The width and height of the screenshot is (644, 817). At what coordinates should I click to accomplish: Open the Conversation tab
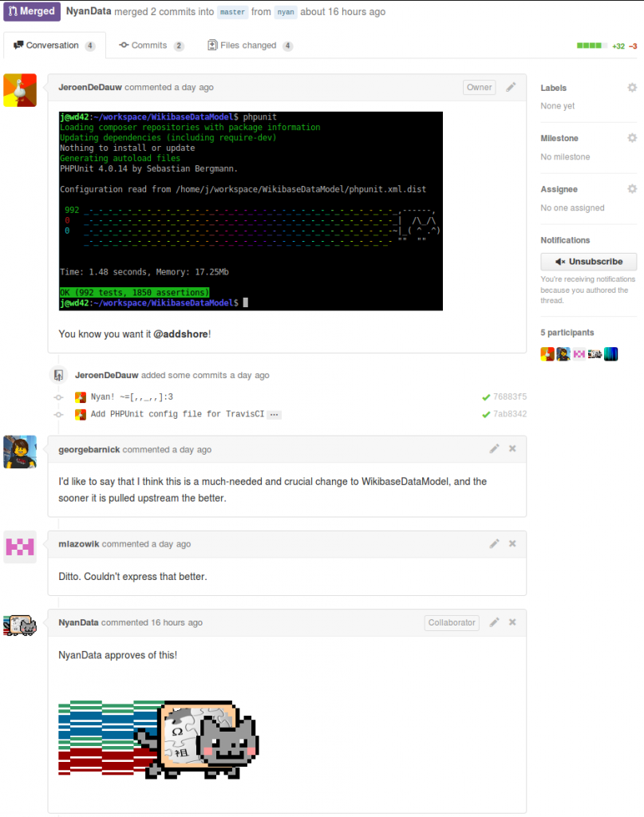54,45
